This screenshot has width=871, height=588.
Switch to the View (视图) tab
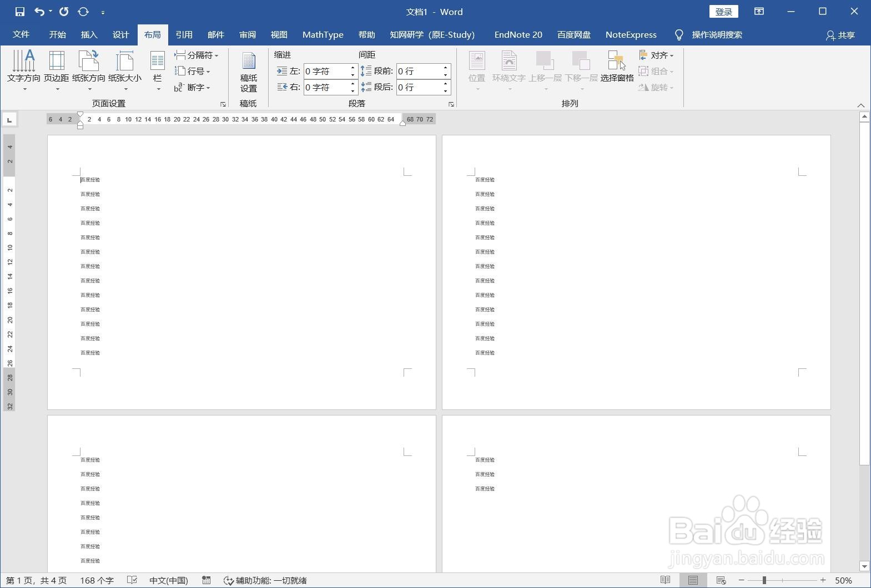(279, 34)
